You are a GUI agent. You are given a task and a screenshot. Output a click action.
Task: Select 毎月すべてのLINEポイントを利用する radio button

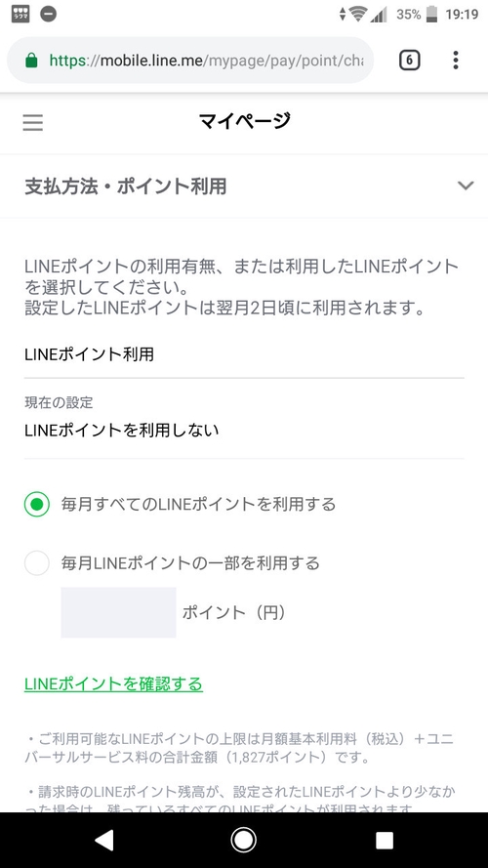[x=37, y=505]
